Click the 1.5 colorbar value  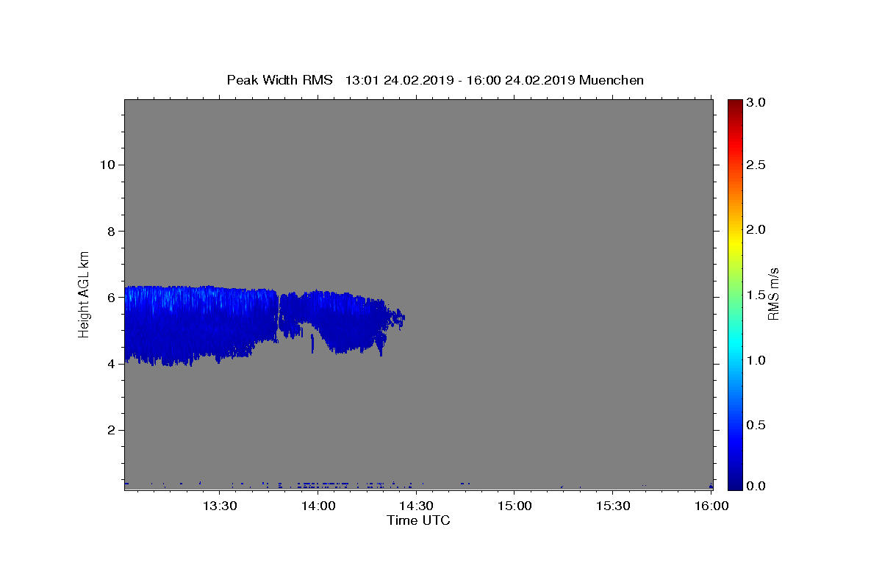coord(758,295)
